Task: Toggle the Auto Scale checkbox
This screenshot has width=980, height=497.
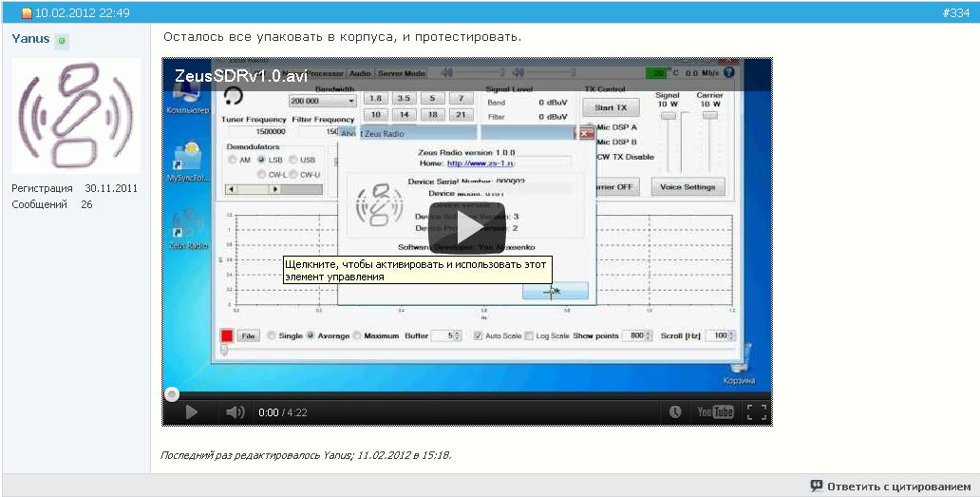Action: [x=478, y=335]
